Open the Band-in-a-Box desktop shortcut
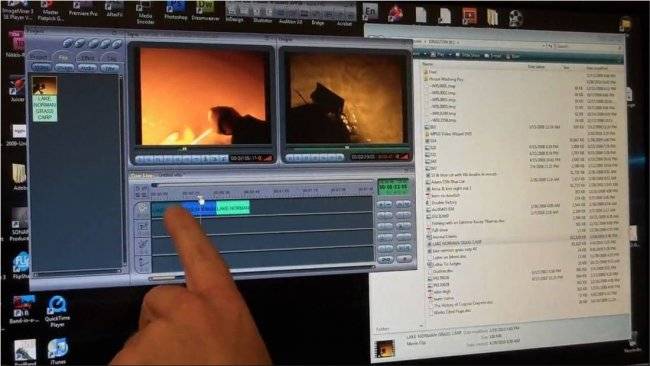Screen dimensions: 650x366 24,310
